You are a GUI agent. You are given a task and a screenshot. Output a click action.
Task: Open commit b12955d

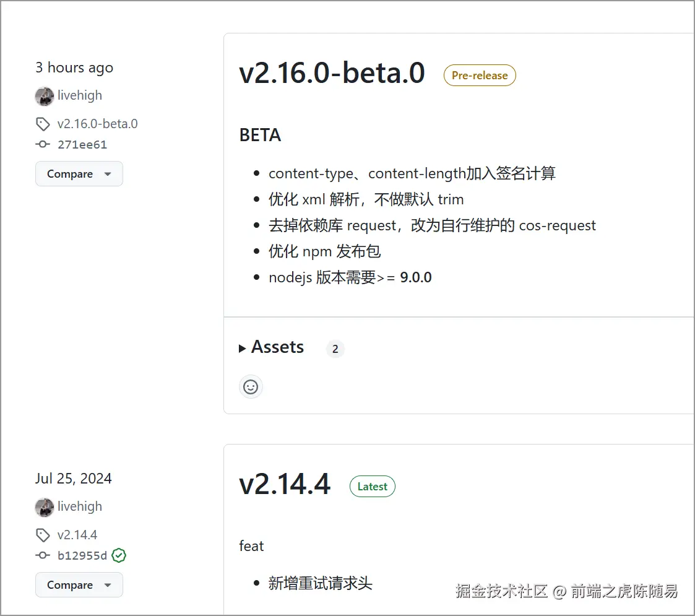click(x=82, y=555)
